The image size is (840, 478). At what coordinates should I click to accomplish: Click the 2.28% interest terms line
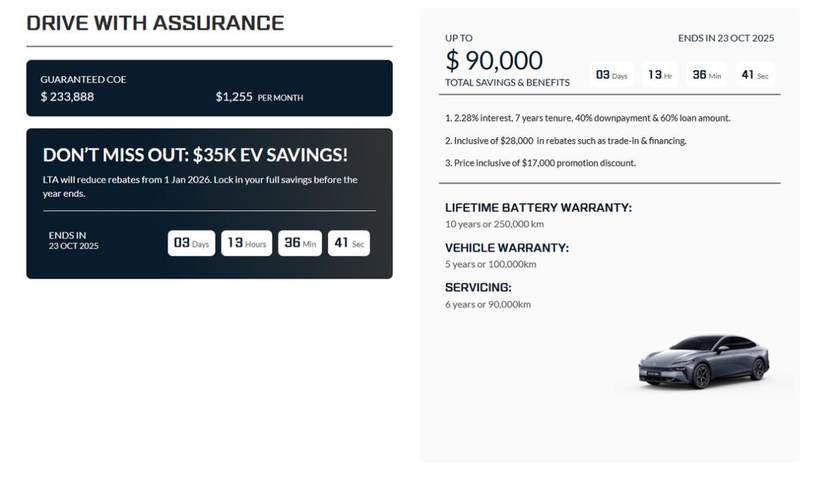(x=587, y=118)
